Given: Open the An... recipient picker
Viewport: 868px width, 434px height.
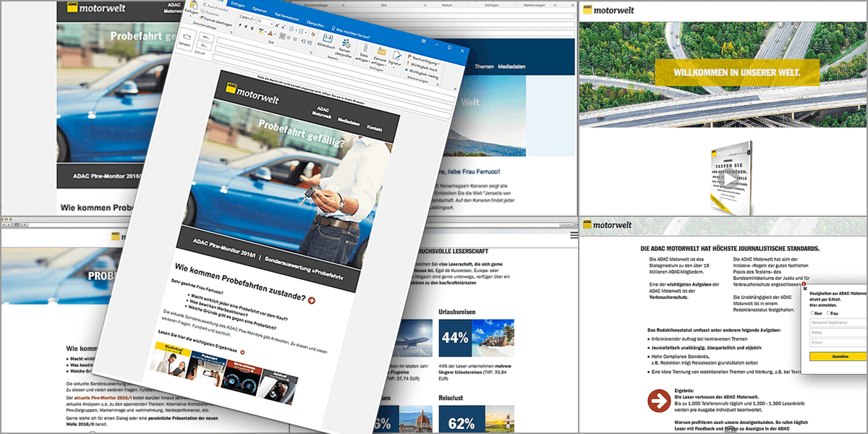Looking at the screenshot, I should click(x=206, y=37).
